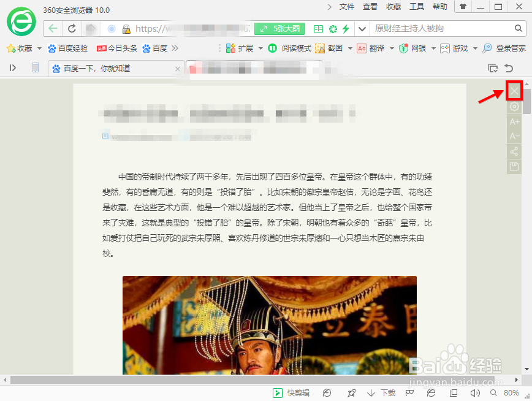Close reading mode with the X button
This screenshot has width=532, height=401.
(x=514, y=91)
